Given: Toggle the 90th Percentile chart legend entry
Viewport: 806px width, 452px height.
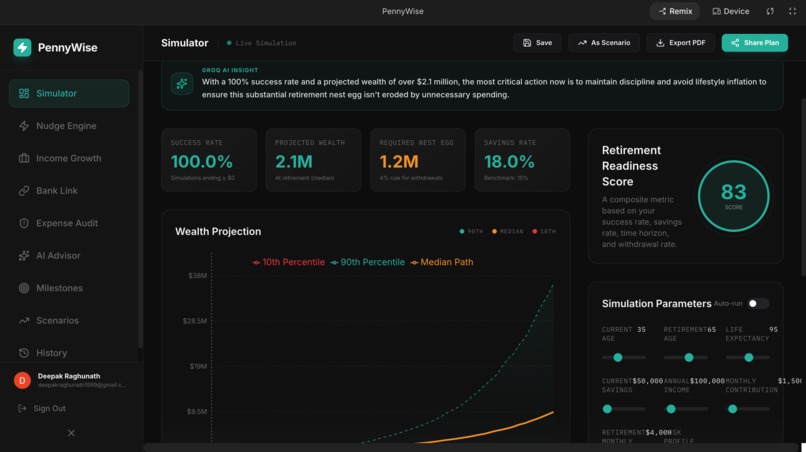Looking at the screenshot, I should pyautogui.click(x=368, y=262).
